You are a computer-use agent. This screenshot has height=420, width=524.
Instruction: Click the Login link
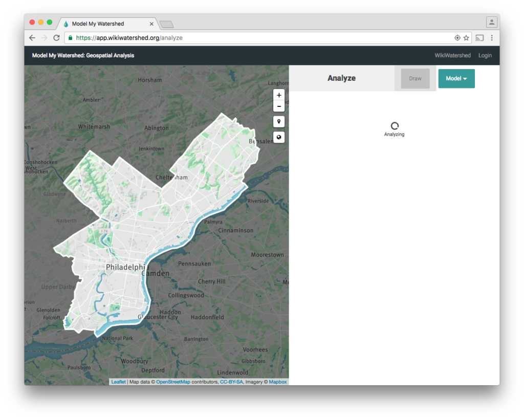pos(485,55)
